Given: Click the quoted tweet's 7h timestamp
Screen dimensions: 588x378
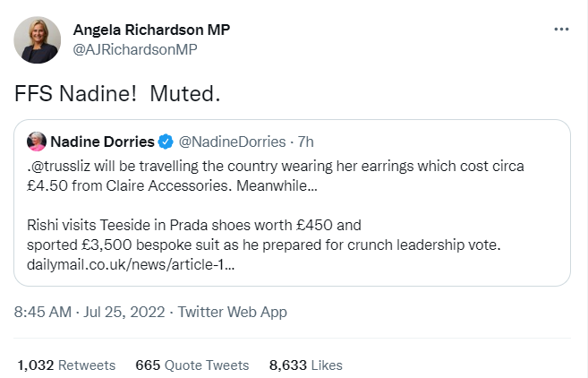Looking at the screenshot, I should [305, 142].
